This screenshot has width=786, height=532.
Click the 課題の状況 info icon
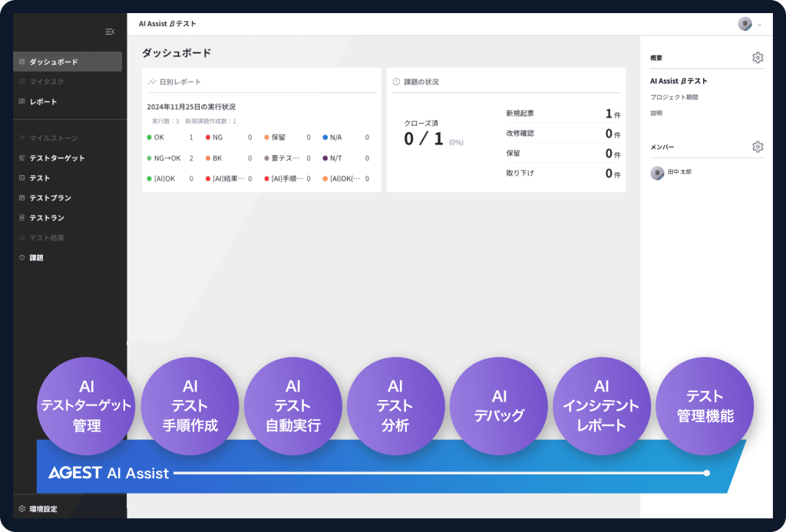[396, 81]
